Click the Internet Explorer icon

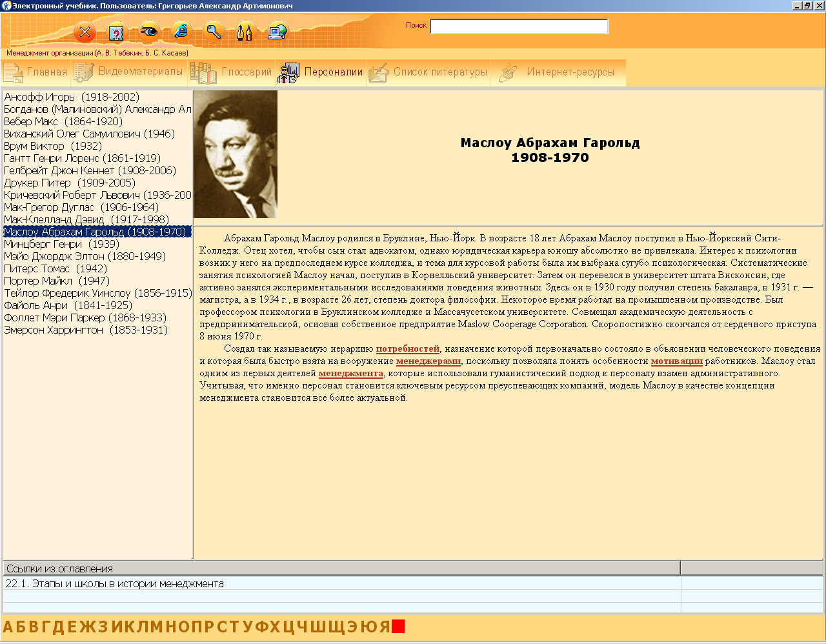[x=181, y=31]
